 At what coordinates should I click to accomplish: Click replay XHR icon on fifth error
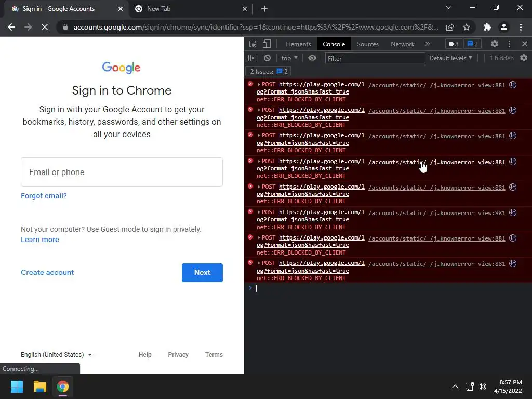pos(513,187)
